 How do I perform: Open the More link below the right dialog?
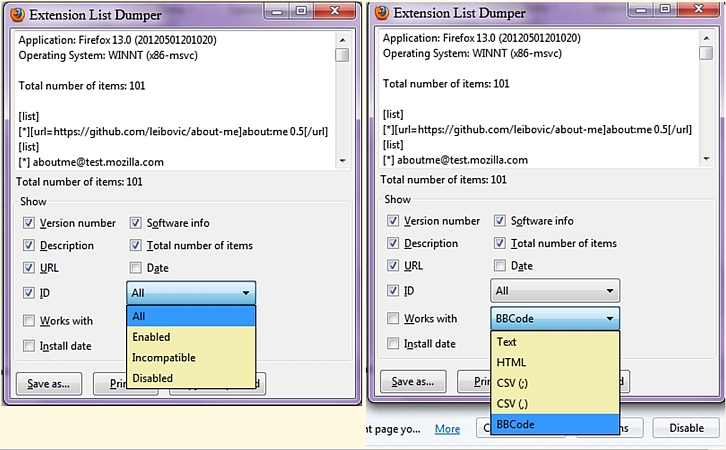tap(447, 429)
